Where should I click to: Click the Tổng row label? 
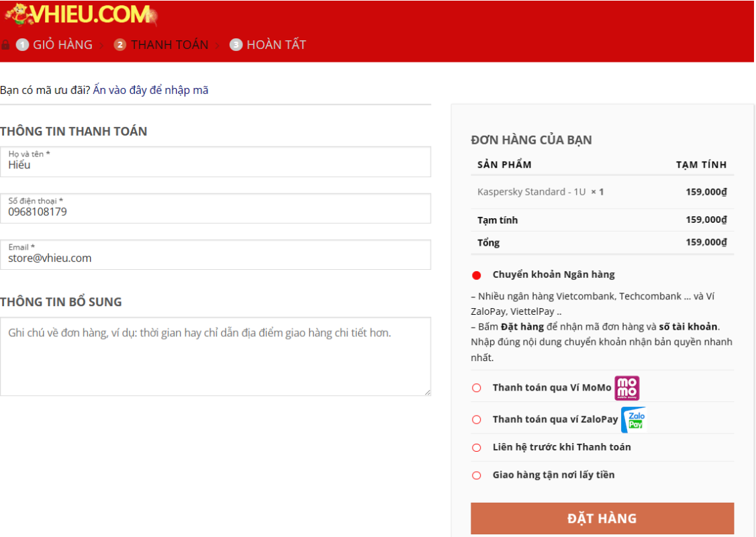pos(488,243)
